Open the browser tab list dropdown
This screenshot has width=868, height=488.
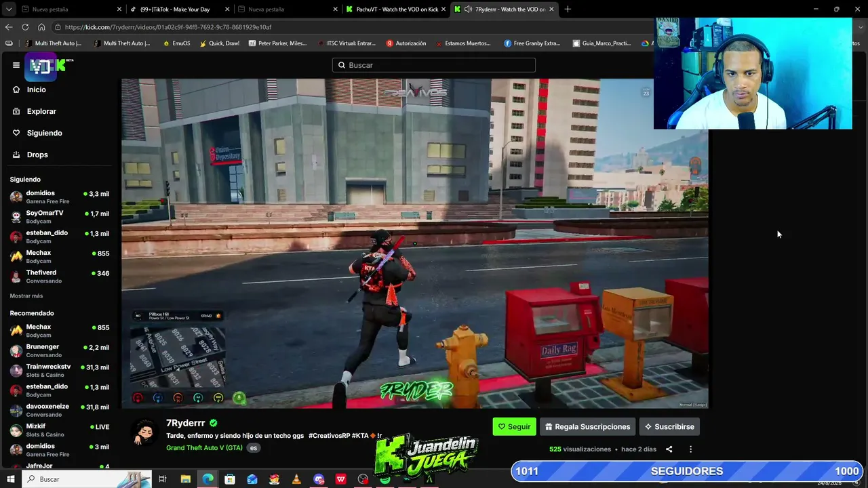coord(9,9)
